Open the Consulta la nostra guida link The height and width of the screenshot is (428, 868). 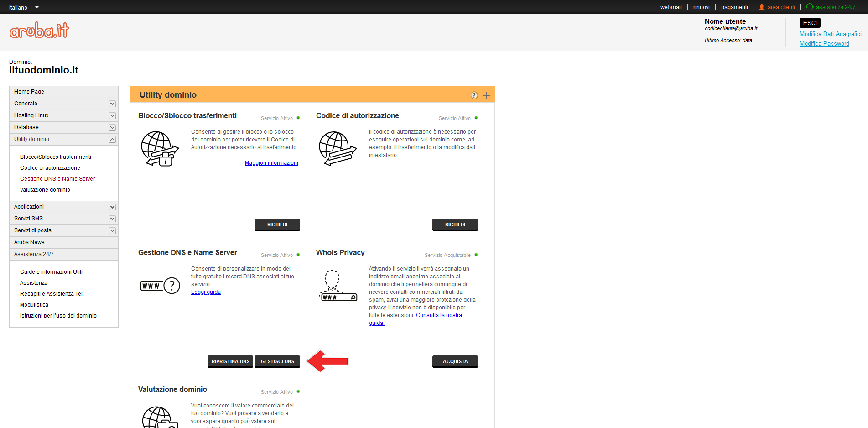pos(439,315)
